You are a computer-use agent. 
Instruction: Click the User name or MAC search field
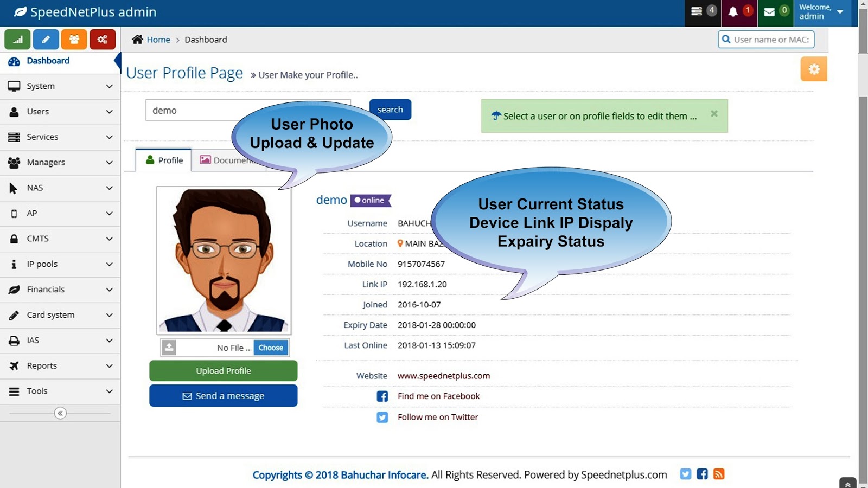click(766, 40)
